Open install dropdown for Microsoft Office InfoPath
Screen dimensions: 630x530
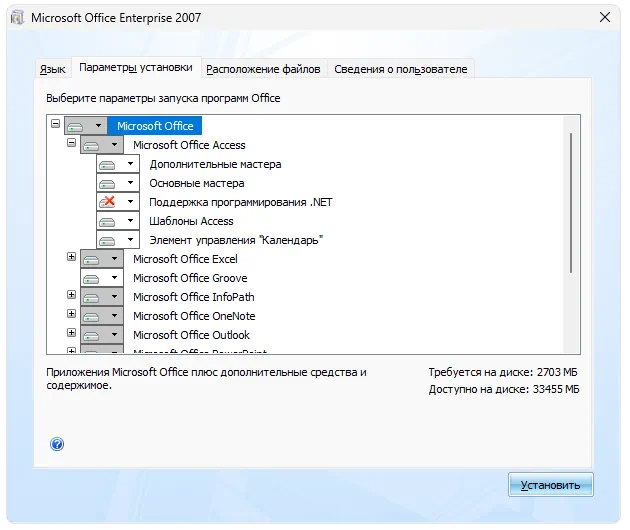pos(102,297)
